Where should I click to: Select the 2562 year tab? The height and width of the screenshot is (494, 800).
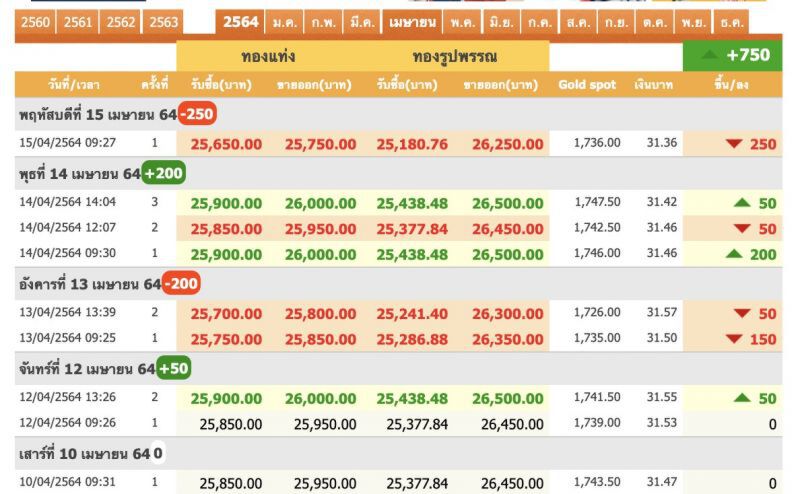click(x=121, y=22)
